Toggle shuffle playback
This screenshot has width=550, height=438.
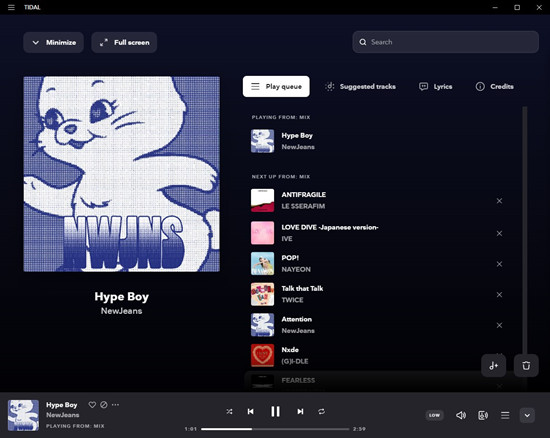pos(229,411)
